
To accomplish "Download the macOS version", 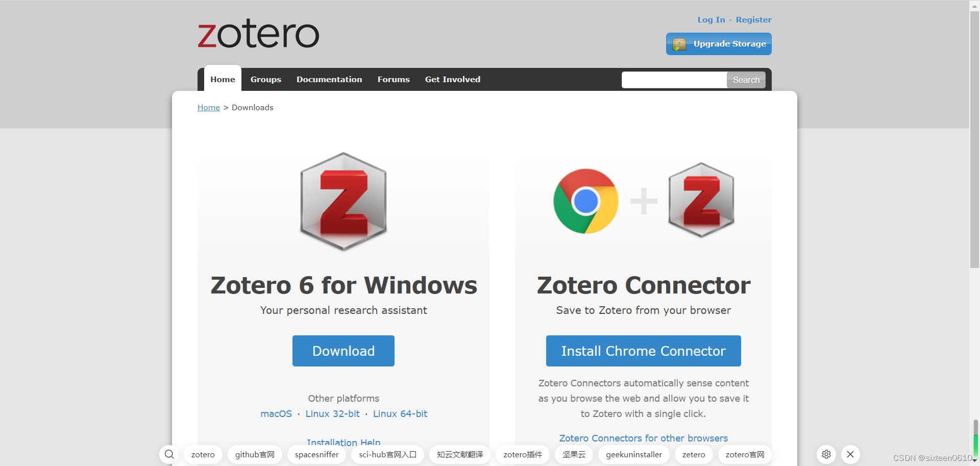I will pyautogui.click(x=276, y=413).
